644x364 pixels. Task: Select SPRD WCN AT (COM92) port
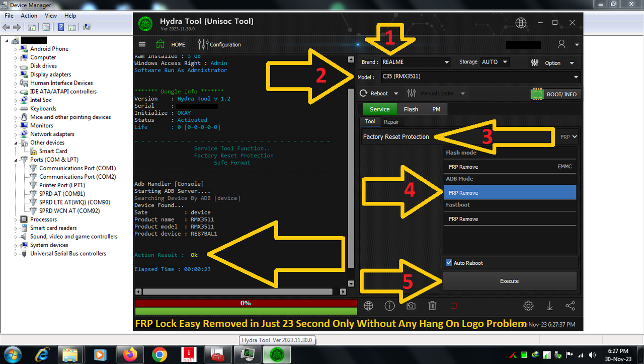(69, 211)
